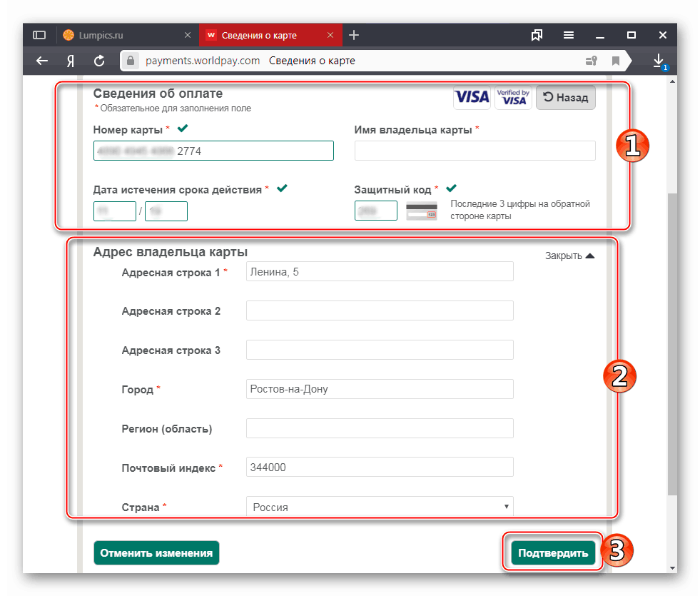The width and height of the screenshot is (700, 596).
Task: Open the browser hamburger menu
Action: pos(568,35)
